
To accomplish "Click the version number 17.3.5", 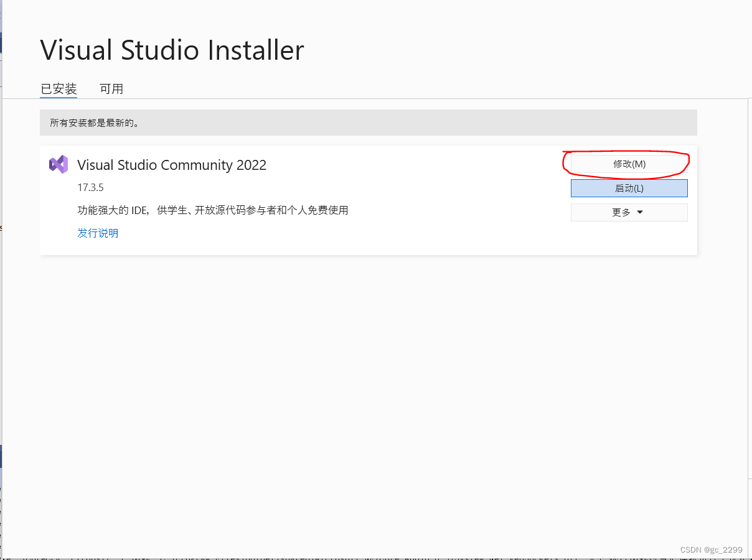I will (x=90, y=187).
